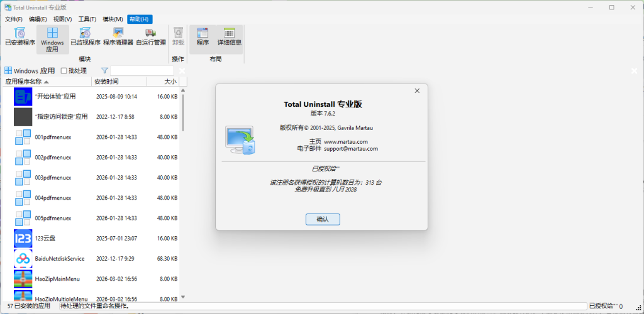Click the 001pdfmenuex app icon
The width and height of the screenshot is (644, 314).
coord(23,137)
